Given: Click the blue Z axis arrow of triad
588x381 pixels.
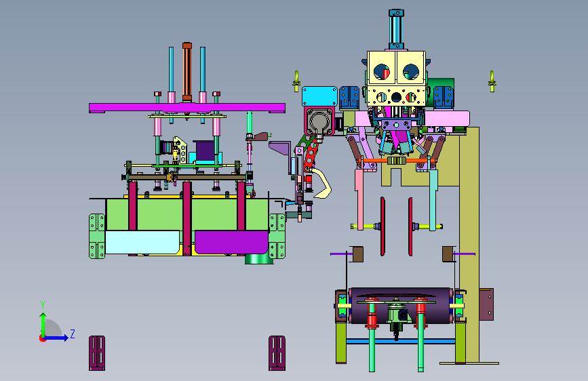Looking at the screenshot, I should pyautogui.click(x=57, y=338).
